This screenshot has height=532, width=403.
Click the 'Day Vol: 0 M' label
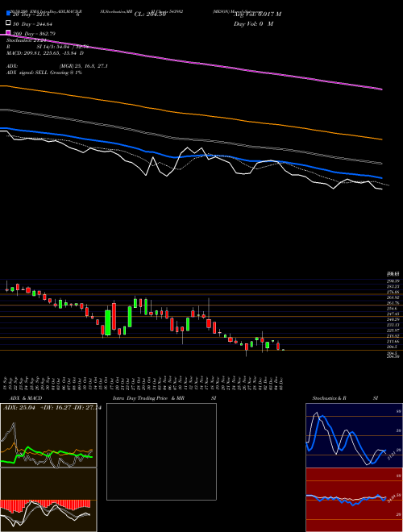pyautogui.click(x=253, y=23)
